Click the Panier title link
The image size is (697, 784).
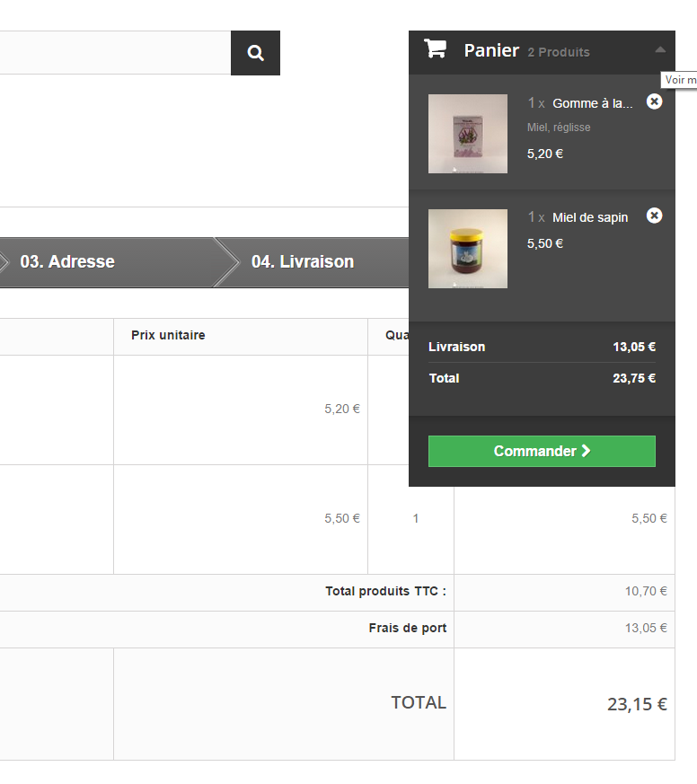pyautogui.click(x=491, y=50)
